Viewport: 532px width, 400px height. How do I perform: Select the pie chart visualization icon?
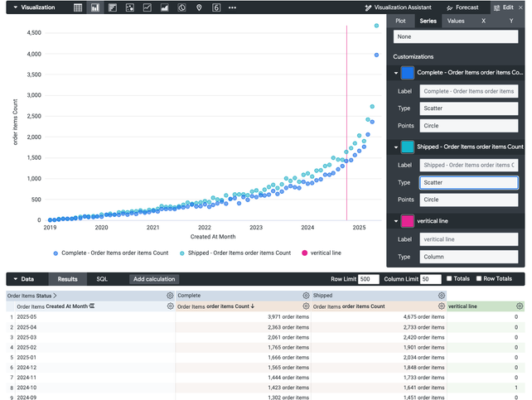pos(181,7)
